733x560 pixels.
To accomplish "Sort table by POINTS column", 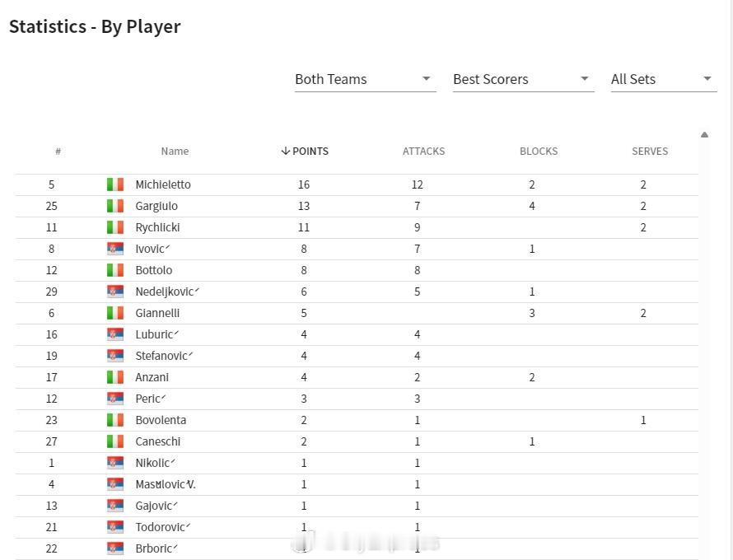I will (305, 152).
